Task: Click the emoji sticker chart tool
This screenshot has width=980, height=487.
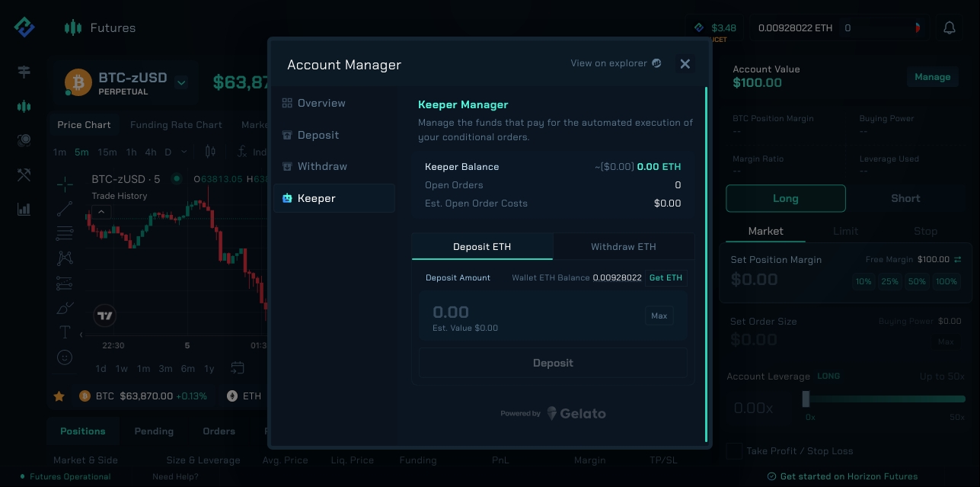Action: (x=65, y=357)
